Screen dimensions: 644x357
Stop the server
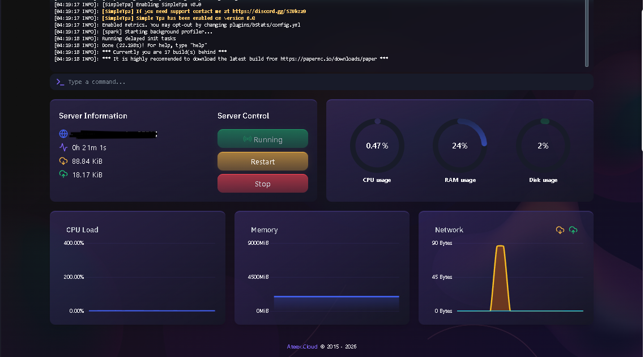tap(263, 183)
